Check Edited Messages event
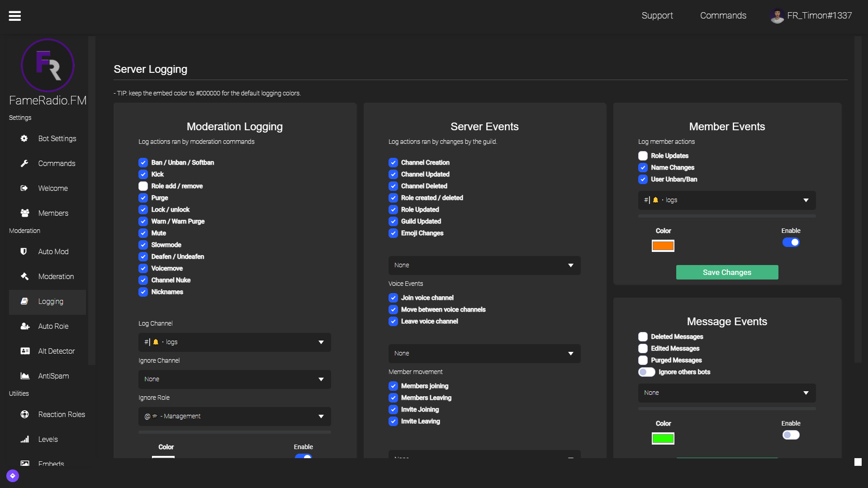Viewport: 868px width, 488px height. tap(643, 348)
